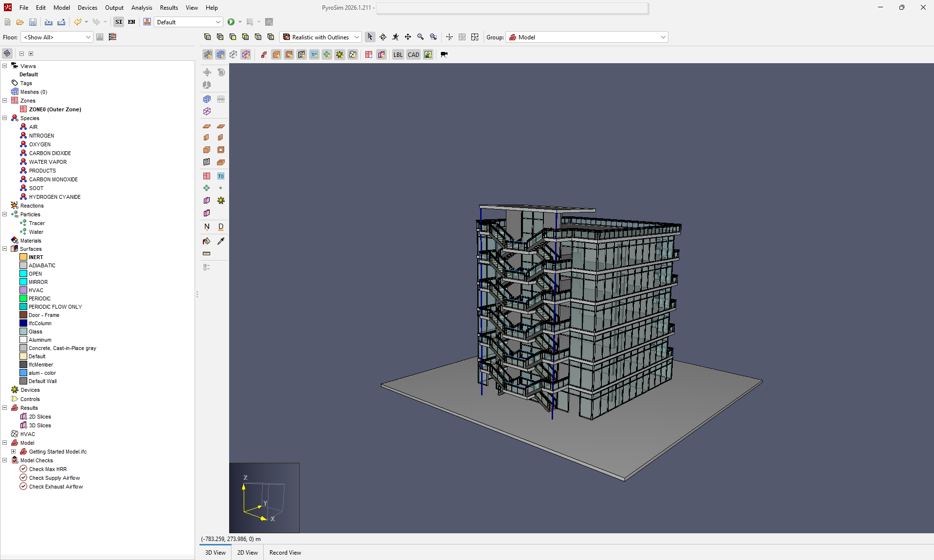Click the collapse-all tree button
This screenshot has height=560, width=934.
point(21,53)
